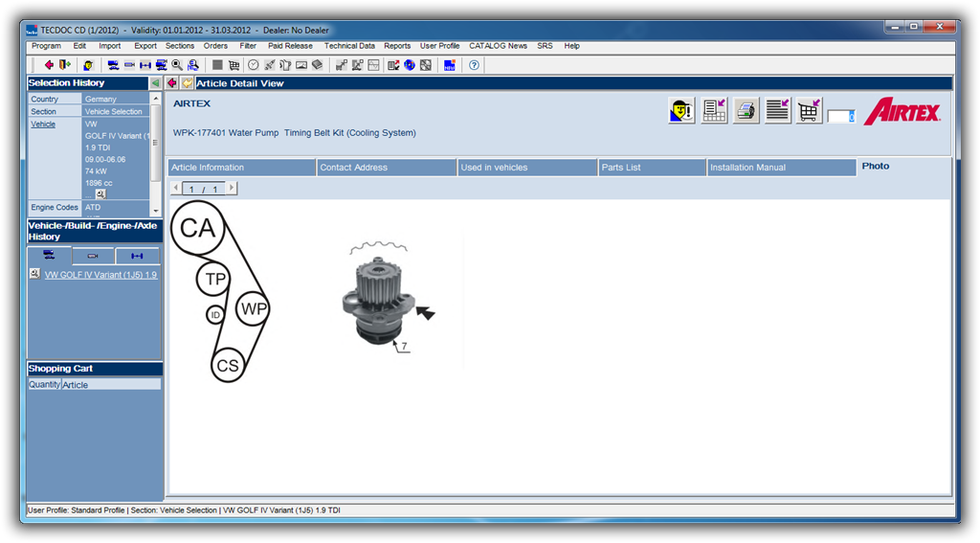Open the User Profile menu

439,46
